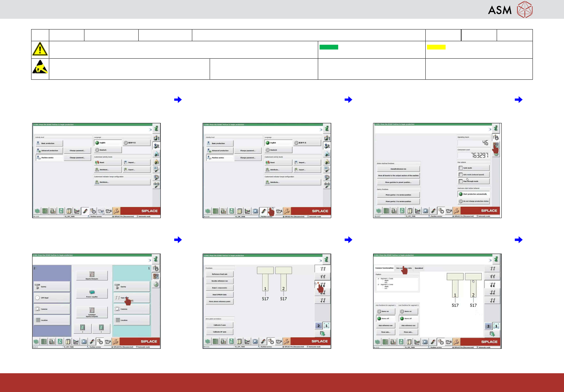The height and width of the screenshot is (392, 564).
Task: Click the green arrow icon in the Calibrate Z axes screen
Action: (323, 334)
